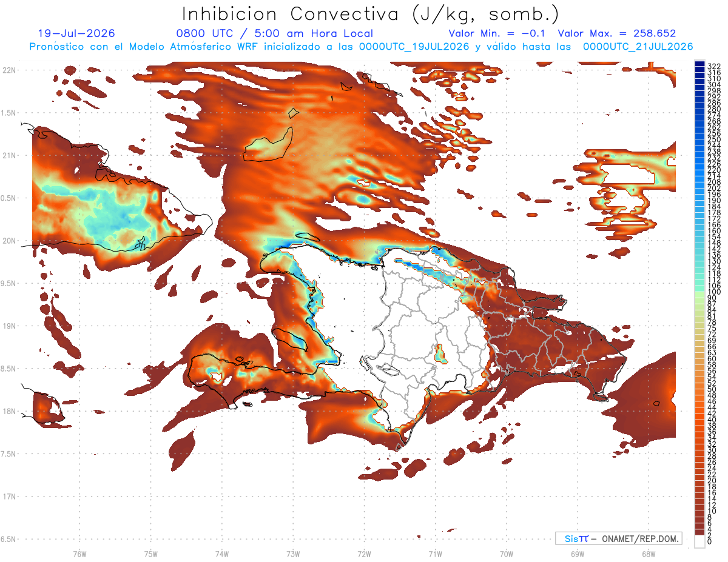Click the '6.5N' latitude label
Viewport: 728px width, 562px height.
point(9,539)
